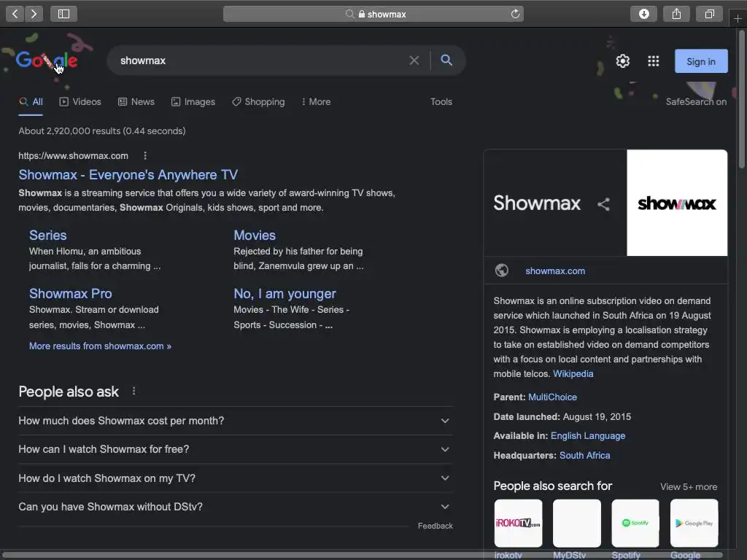Viewport: 747px width, 560px height.
Task: Go back with Safari's back arrow
Action: click(x=15, y=14)
